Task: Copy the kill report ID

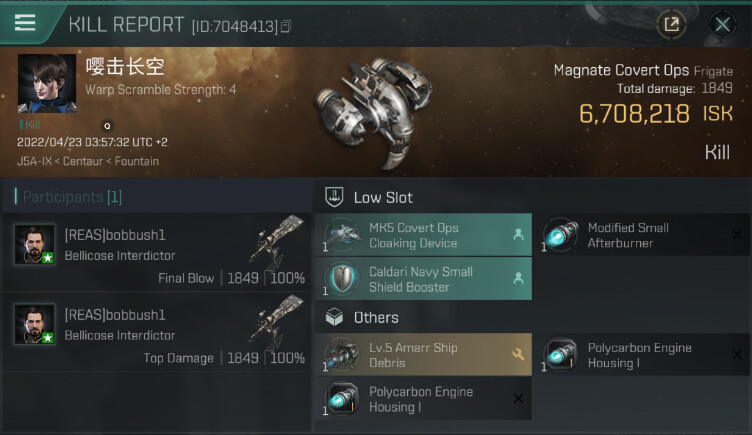Action: pos(286,26)
